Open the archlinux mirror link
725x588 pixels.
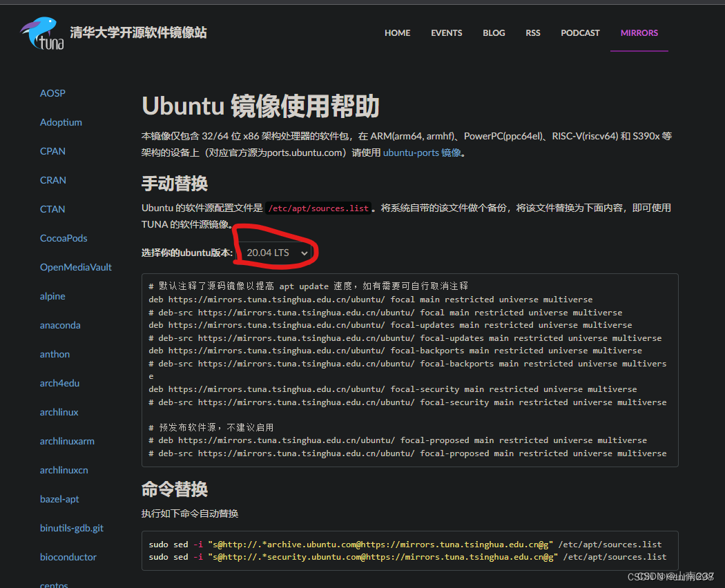tap(59, 412)
